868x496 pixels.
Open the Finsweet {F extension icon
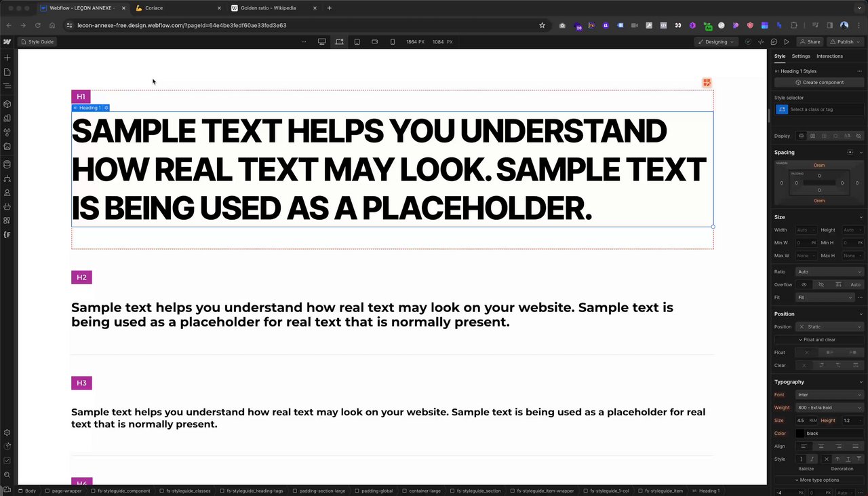(x=7, y=235)
